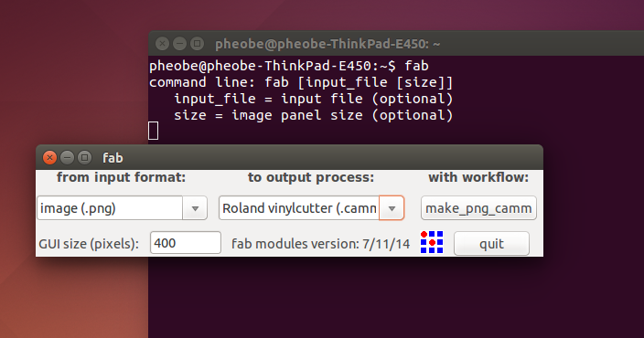Maximize the terminal window
This screenshot has width=644, height=338.
[x=198, y=44]
